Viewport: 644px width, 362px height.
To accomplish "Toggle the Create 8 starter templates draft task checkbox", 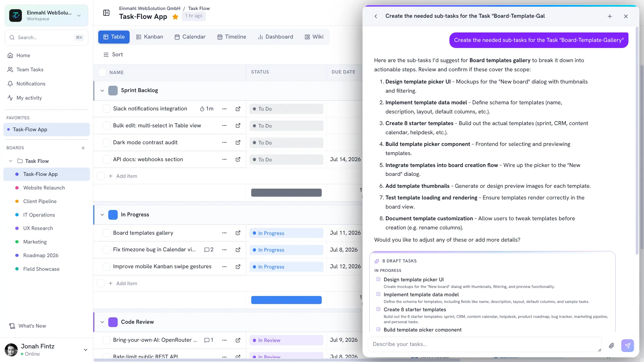I will coord(378,309).
